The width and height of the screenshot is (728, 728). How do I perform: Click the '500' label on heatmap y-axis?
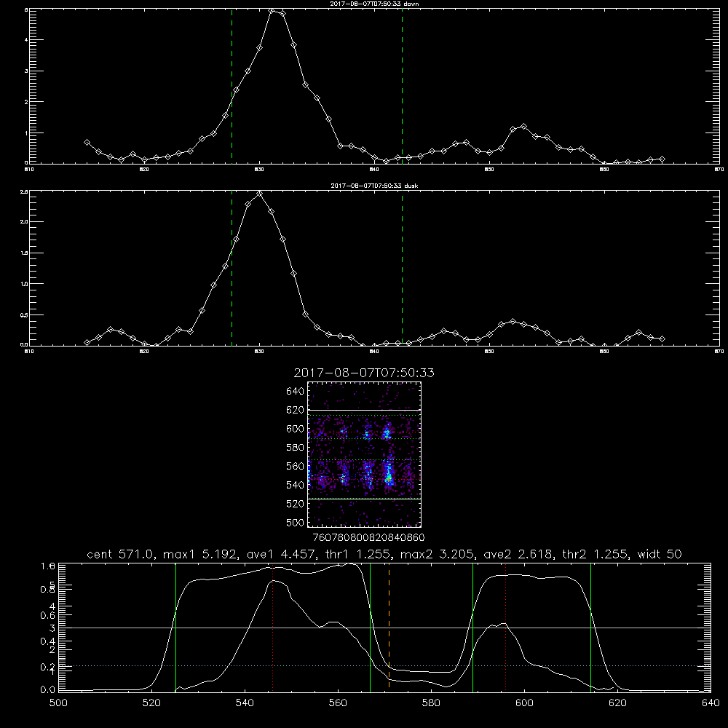[x=295, y=522]
